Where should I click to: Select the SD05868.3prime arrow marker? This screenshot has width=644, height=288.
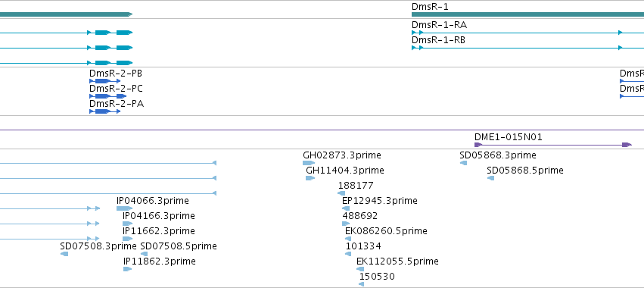pos(463,163)
